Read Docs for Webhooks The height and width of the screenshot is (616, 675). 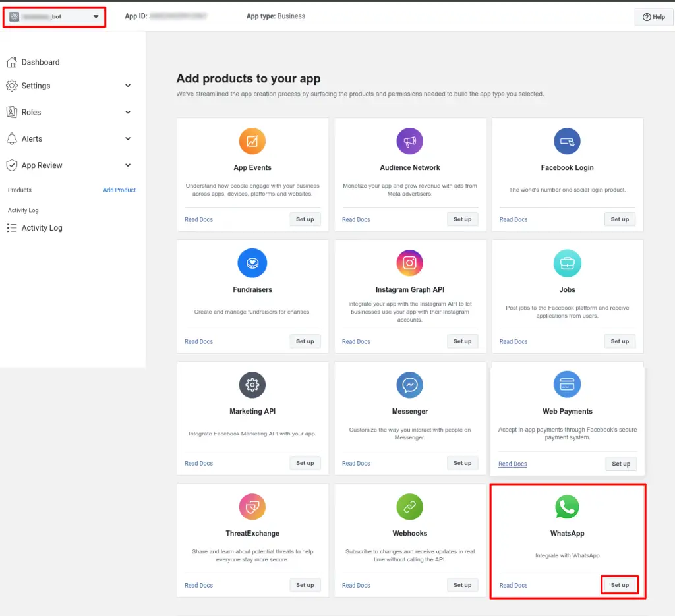[356, 586]
